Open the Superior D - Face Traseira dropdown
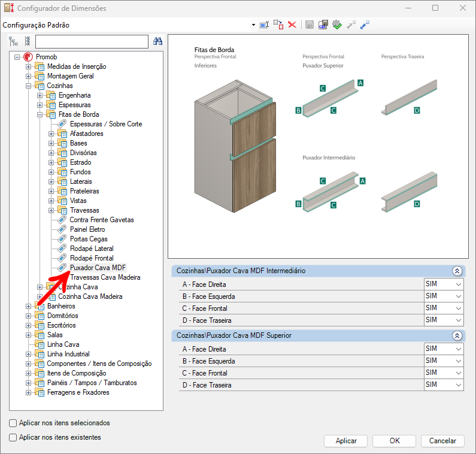The width and height of the screenshot is (476, 454). [x=458, y=385]
